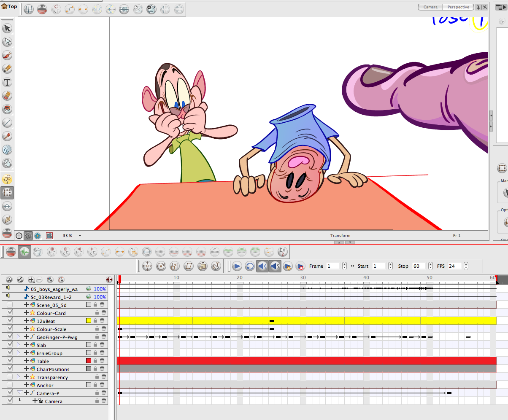Toggle the Sound playback button
This screenshot has width=508, height=420.
coord(262,266)
